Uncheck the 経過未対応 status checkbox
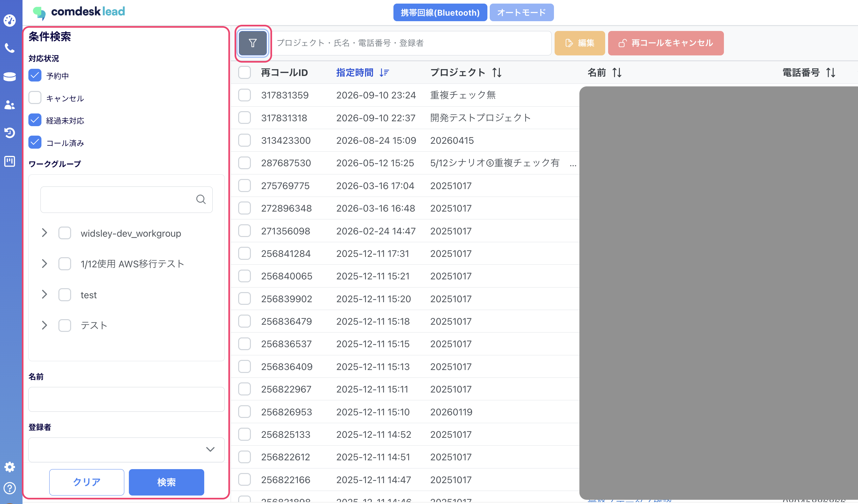 pos(35,120)
